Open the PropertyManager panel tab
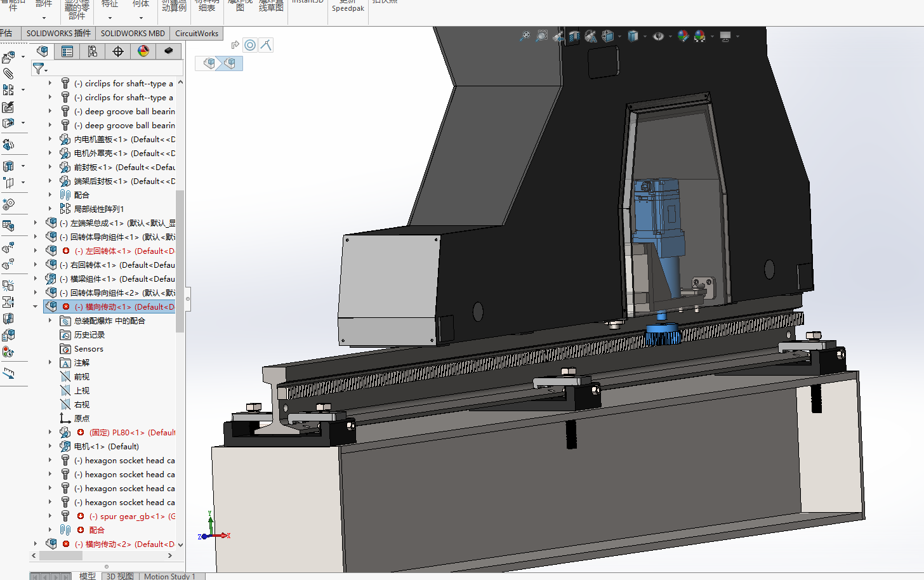This screenshot has height=580, width=924. (67, 51)
